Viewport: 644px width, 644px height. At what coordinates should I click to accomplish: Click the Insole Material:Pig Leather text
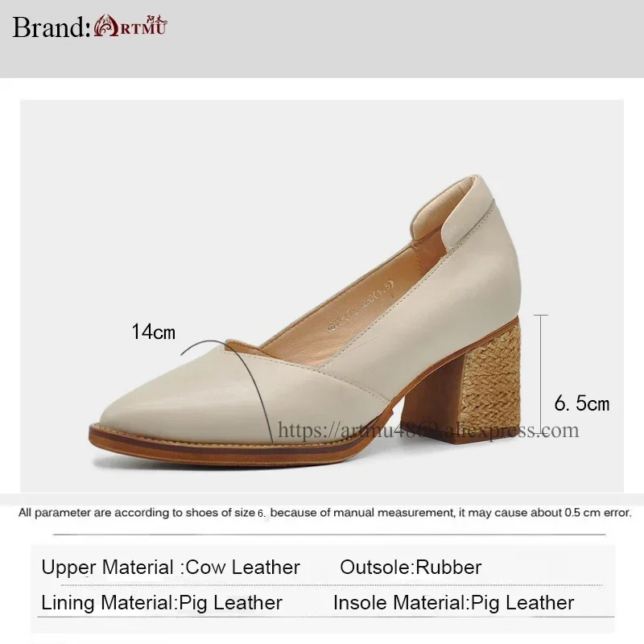click(x=453, y=603)
